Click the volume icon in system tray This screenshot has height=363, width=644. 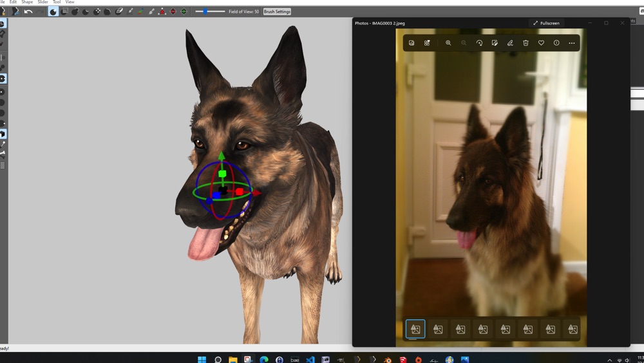pos(627,360)
